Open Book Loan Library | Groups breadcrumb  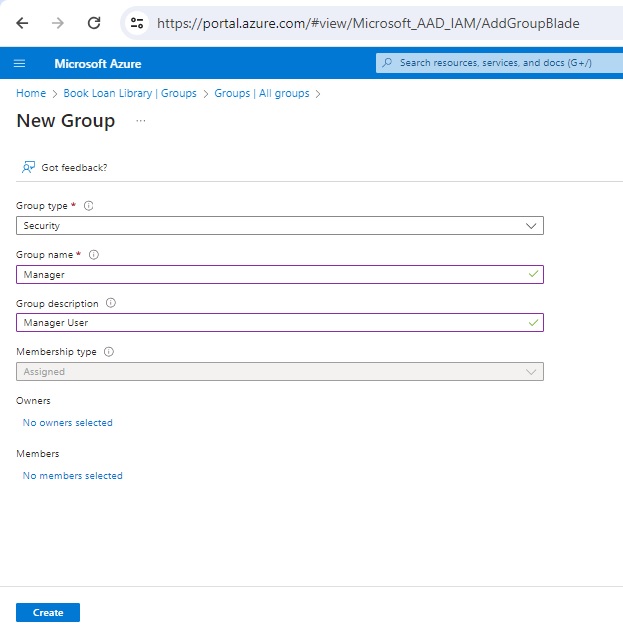coord(130,93)
